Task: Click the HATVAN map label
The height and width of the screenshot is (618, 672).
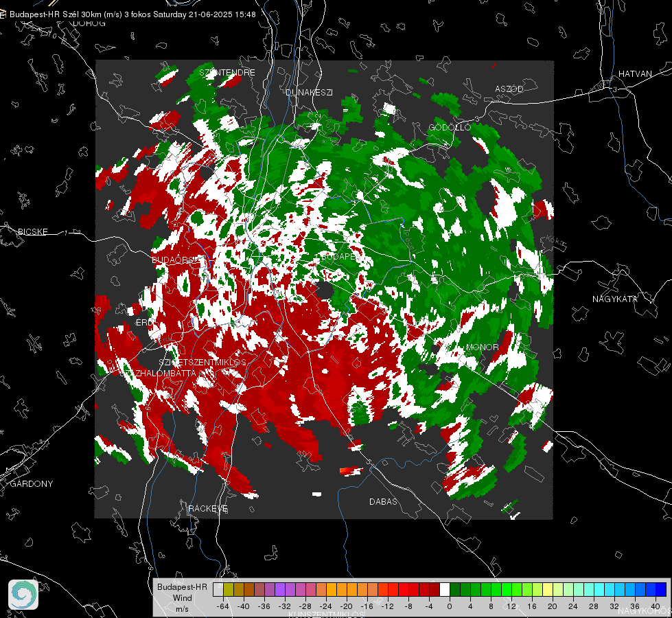Action: 635,73
